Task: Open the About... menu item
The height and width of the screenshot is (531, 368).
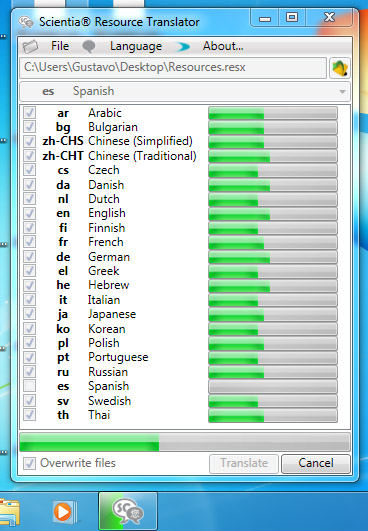Action: point(223,46)
